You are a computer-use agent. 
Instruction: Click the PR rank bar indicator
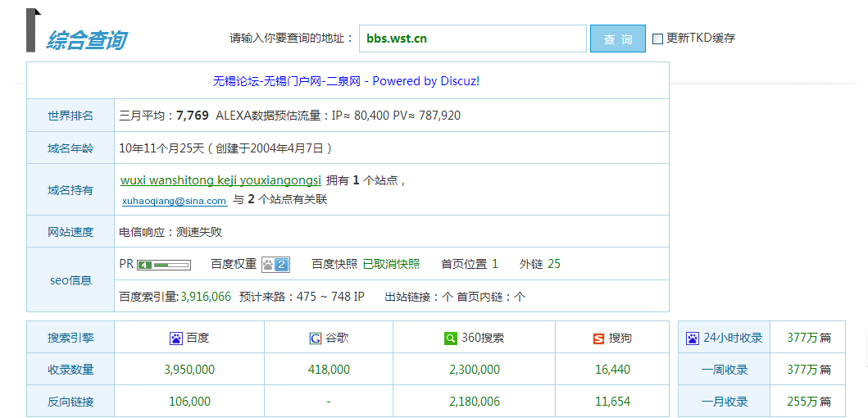(x=164, y=265)
